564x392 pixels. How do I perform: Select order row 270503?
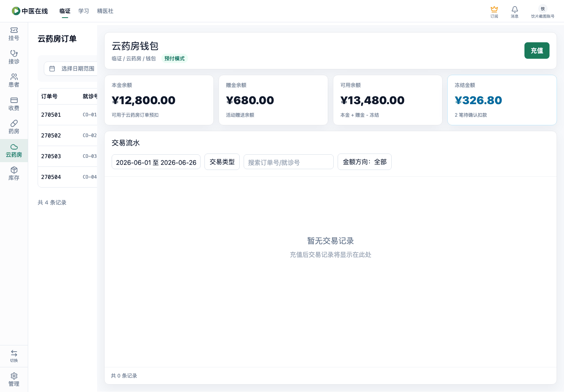coord(67,156)
